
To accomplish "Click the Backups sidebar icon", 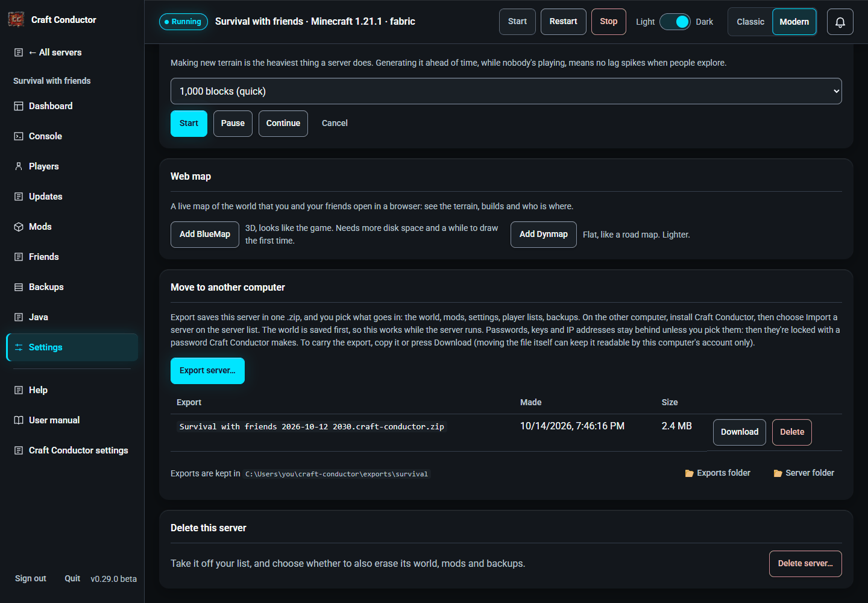I will pos(19,287).
